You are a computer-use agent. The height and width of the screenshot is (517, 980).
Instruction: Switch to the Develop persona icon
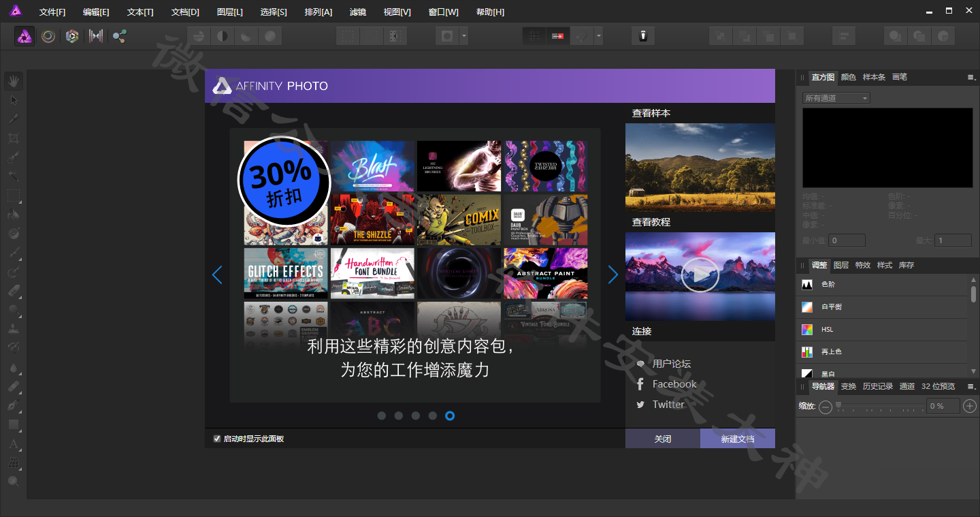pyautogui.click(x=72, y=36)
